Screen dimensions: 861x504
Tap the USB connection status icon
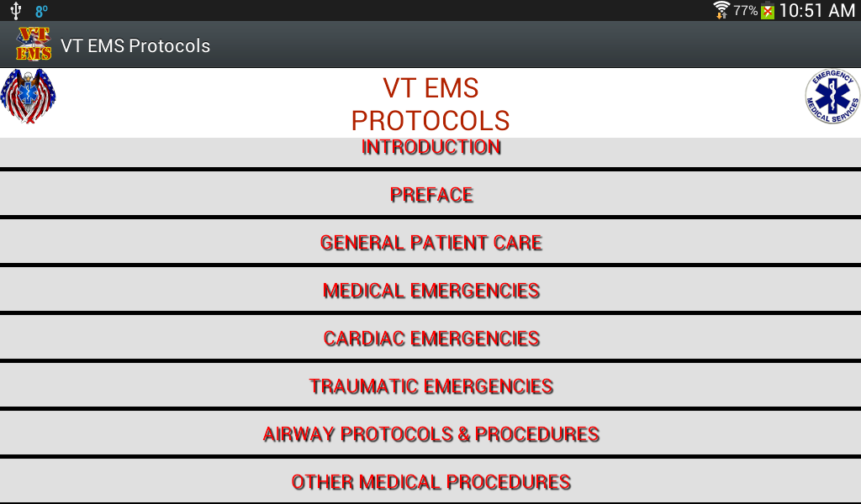[x=15, y=10]
